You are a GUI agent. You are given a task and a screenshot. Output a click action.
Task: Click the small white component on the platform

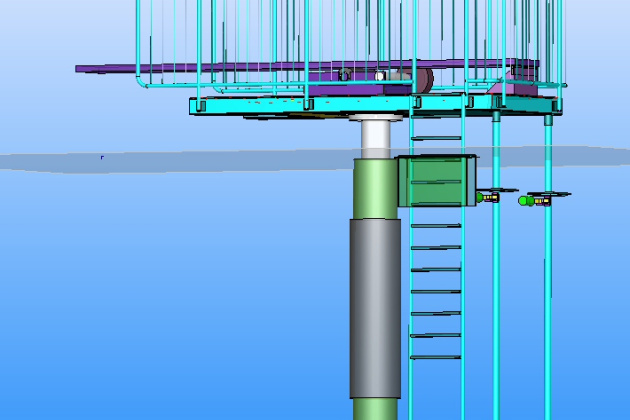click(380, 75)
